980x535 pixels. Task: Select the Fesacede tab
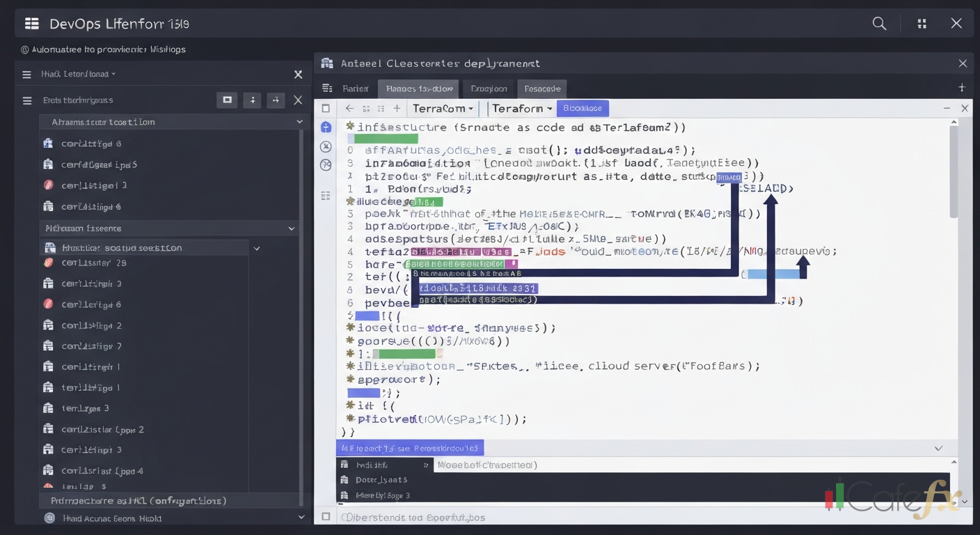pos(542,88)
